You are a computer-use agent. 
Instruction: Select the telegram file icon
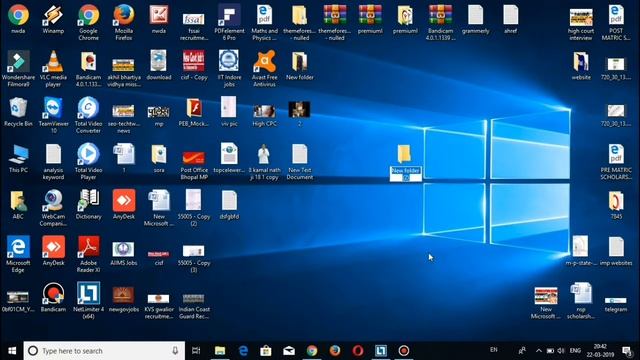coord(616,304)
